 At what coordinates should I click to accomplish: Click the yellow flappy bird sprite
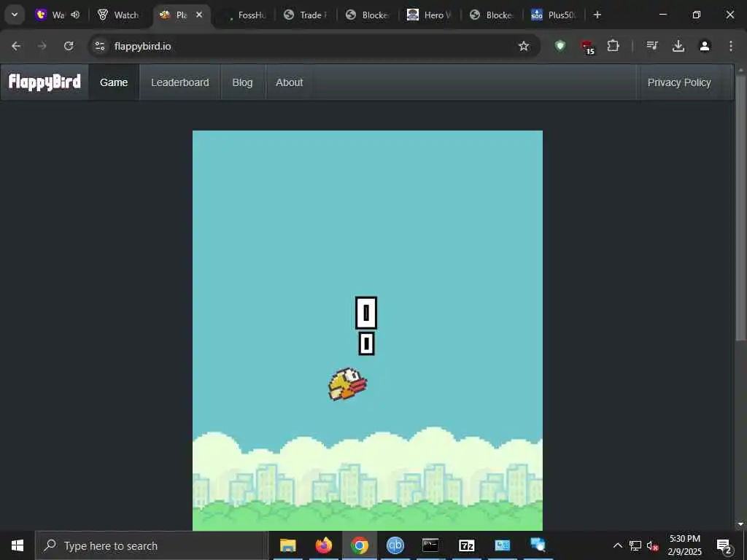[x=347, y=384]
